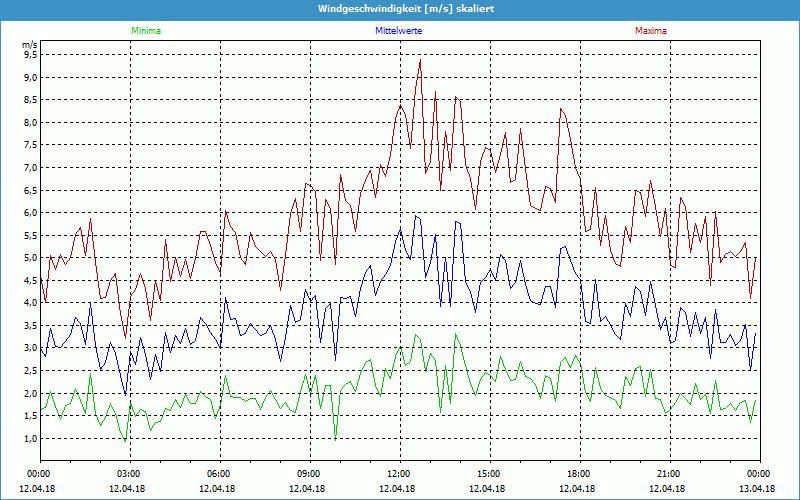Click the 3,5 y-axis value
This screenshot has height=500, width=800.
point(31,326)
